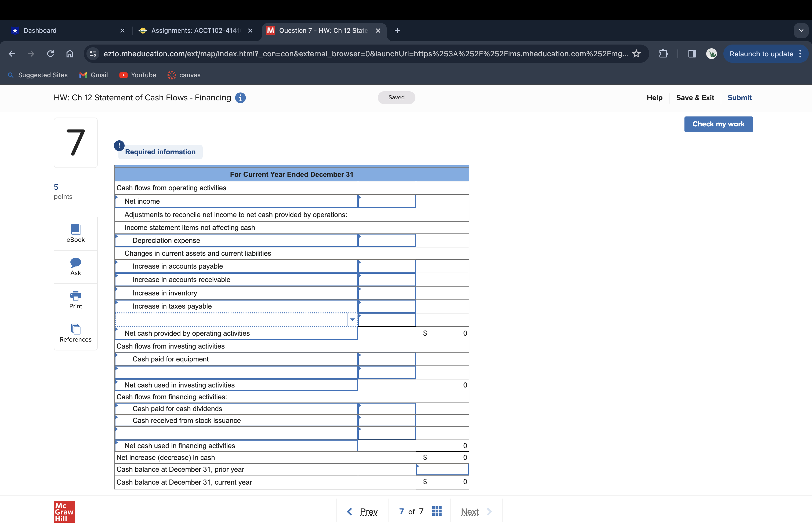
Task: Click the info icon next to the assignment title
Action: (241, 98)
